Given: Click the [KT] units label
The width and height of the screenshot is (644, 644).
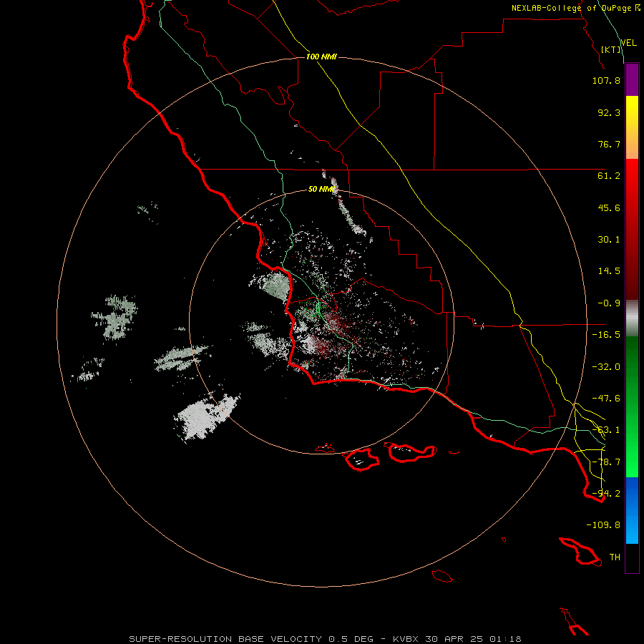Looking at the screenshot, I should coord(611,49).
